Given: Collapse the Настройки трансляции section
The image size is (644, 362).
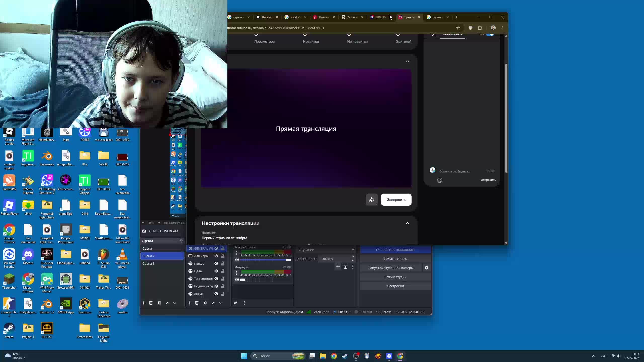Looking at the screenshot, I should pos(408,223).
